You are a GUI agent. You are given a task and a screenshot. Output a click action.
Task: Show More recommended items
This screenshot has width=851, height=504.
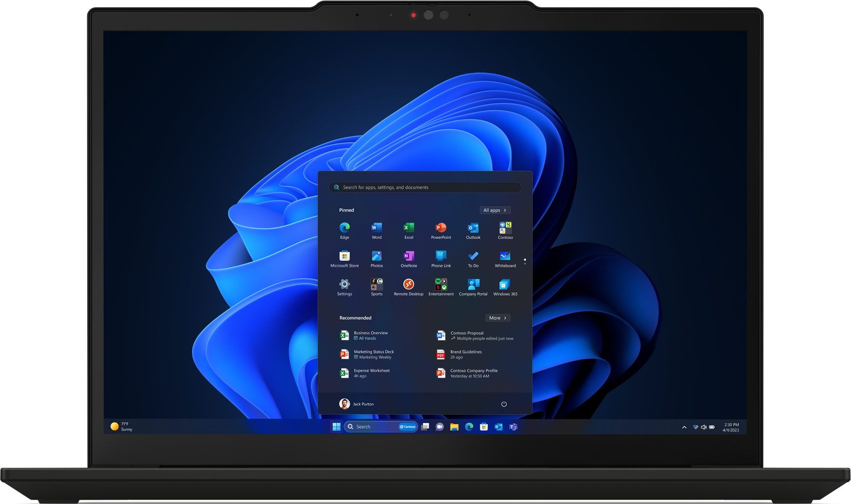point(498,318)
